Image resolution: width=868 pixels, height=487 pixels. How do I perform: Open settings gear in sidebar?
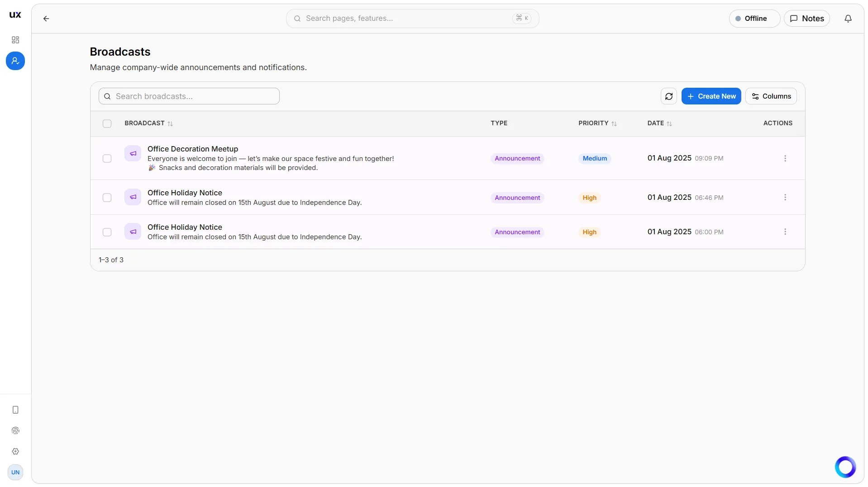[15, 451]
